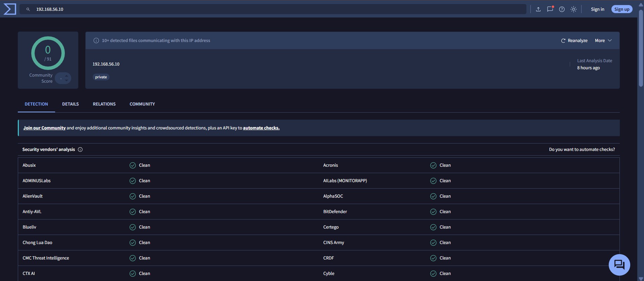Open the notifications flag icon
This screenshot has height=281, width=644.
550,9
